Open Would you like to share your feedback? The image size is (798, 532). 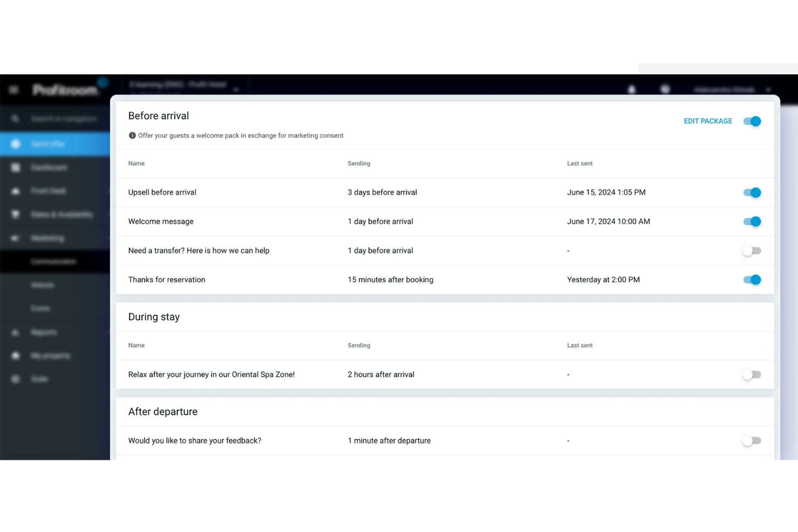[x=195, y=441]
